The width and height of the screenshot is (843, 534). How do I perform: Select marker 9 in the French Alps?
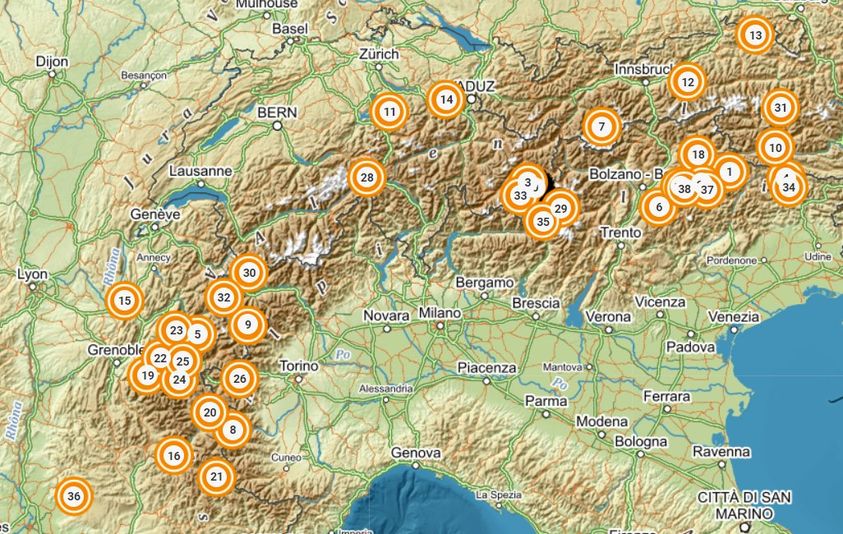(x=248, y=324)
